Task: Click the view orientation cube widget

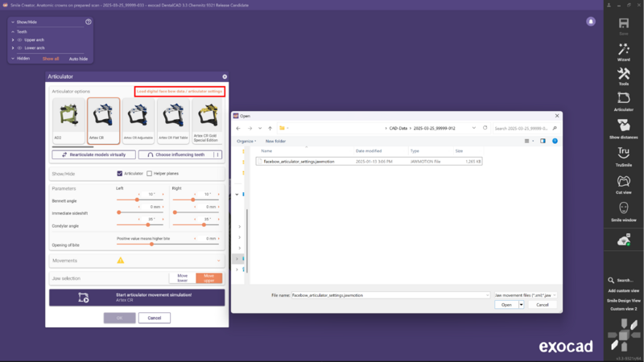Action: pos(623,335)
